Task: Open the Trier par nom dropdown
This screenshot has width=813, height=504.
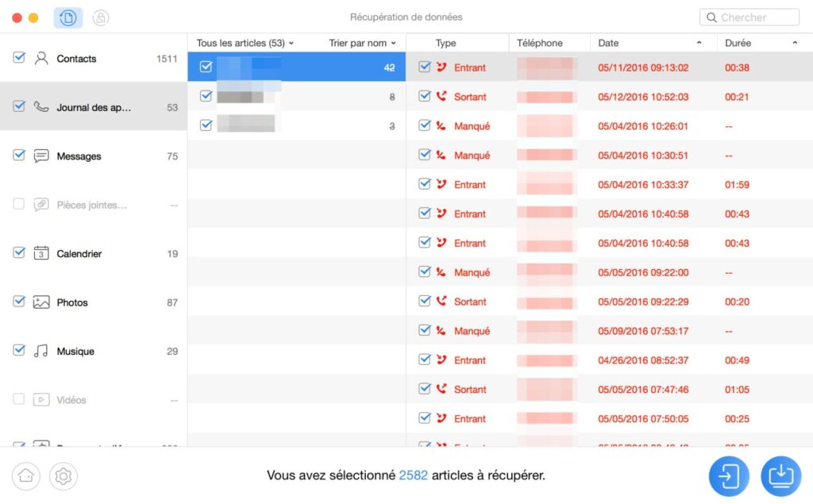Action: pos(362,43)
